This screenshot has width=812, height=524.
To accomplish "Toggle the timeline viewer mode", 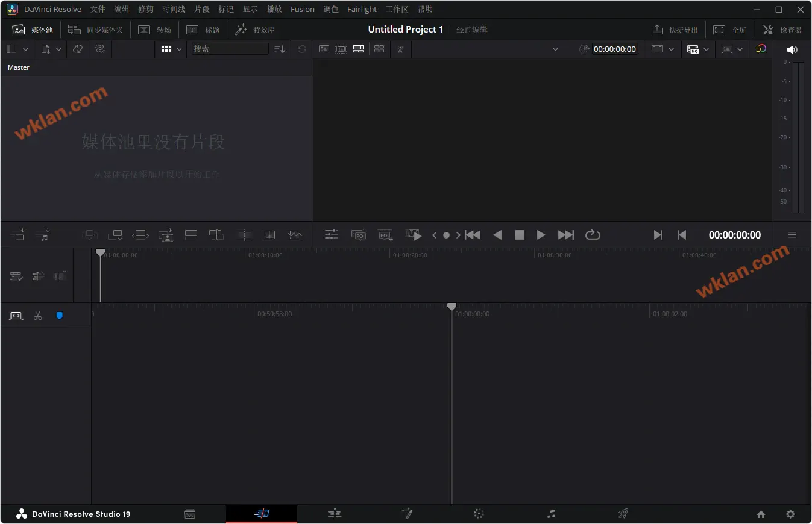I will [x=358, y=49].
